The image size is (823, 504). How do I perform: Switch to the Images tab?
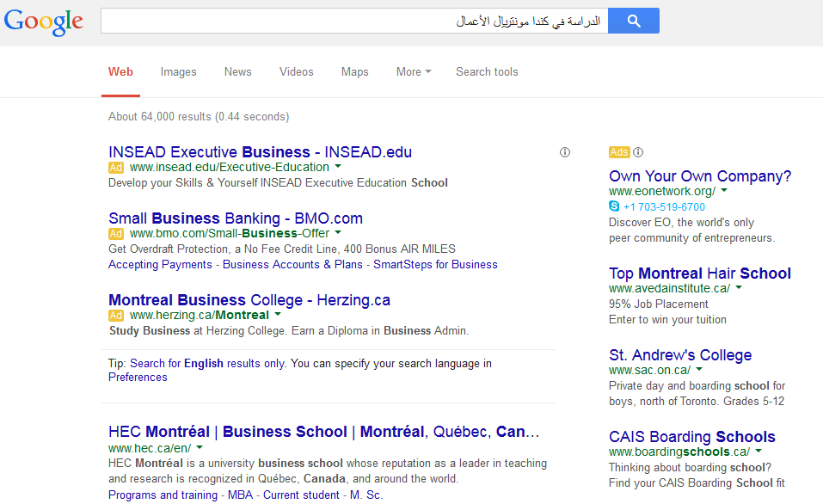coord(178,72)
